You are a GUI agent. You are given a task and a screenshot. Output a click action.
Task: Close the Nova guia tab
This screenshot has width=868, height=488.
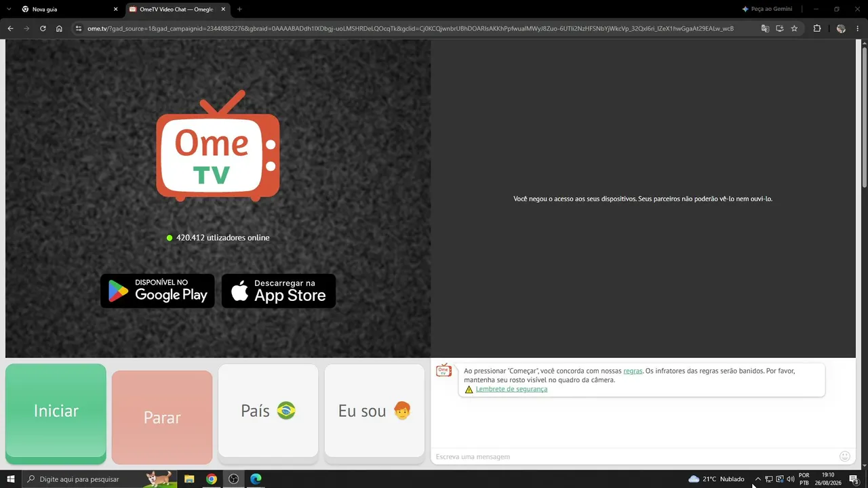click(115, 9)
